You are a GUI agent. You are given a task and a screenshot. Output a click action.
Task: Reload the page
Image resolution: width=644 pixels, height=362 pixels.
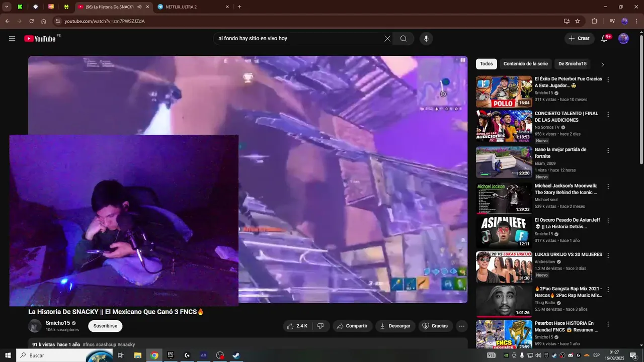tap(31, 21)
